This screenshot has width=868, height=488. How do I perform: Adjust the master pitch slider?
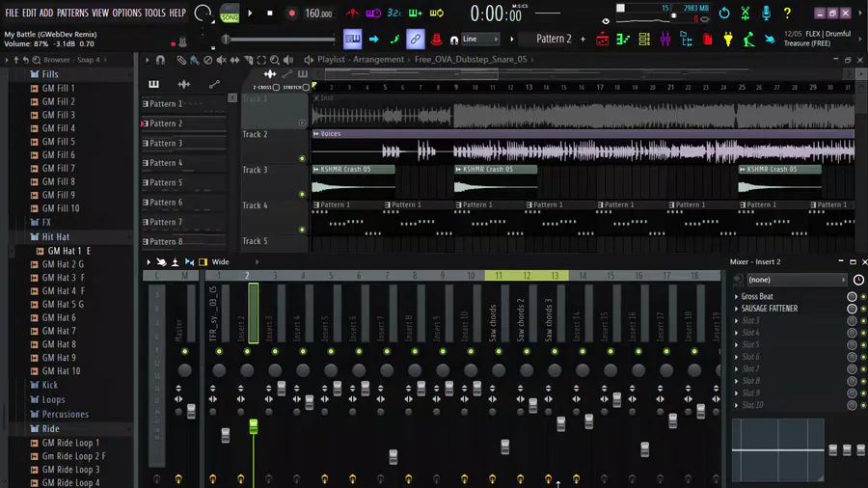[x=279, y=39]
